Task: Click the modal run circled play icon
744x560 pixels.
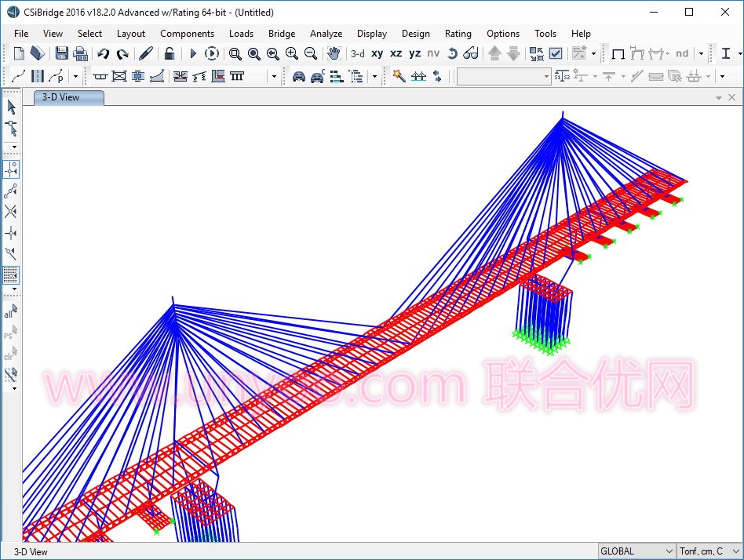Action: (212, 53)
